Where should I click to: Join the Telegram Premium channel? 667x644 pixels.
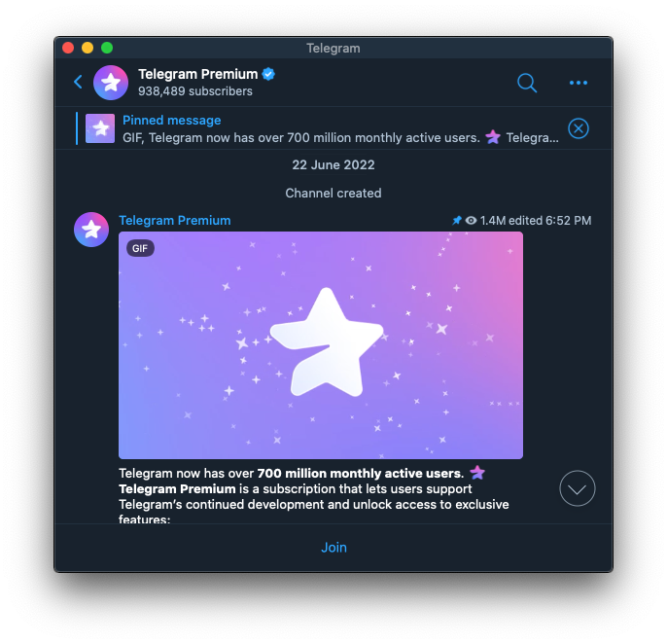(x=333, y=547)
